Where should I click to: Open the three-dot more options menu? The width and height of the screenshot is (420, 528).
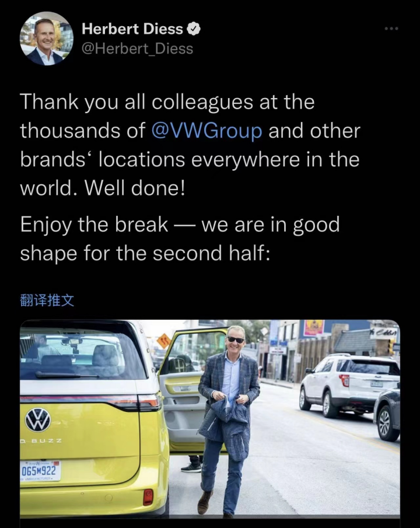tap(391, 29)
